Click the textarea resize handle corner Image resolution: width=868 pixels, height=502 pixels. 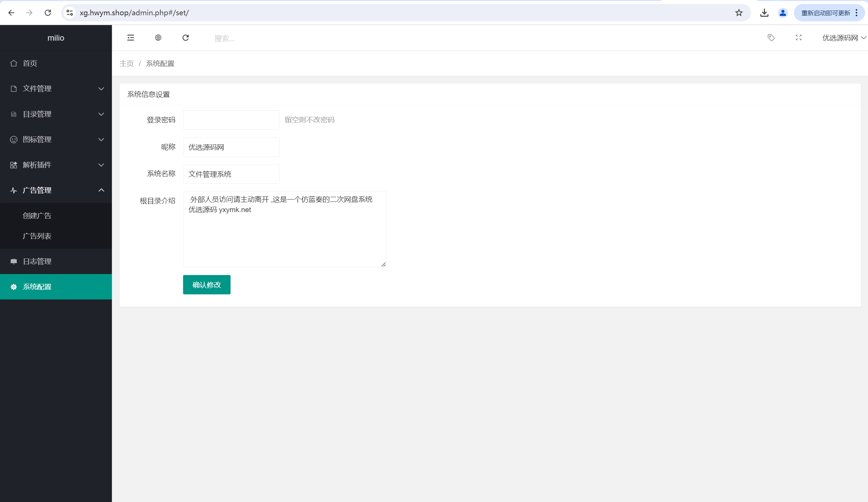(x=383, y=265)
